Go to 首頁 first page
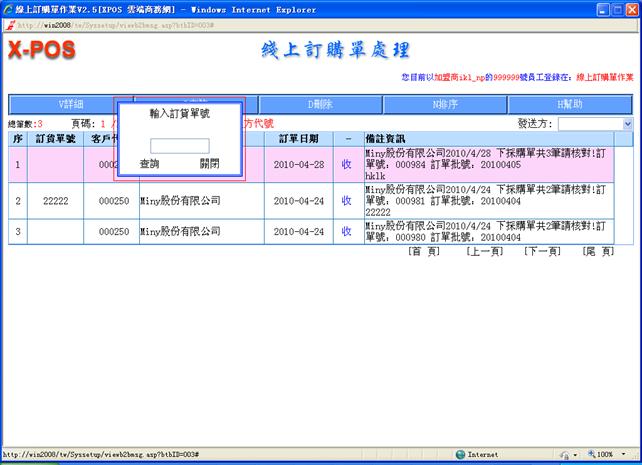The height and width of the screenshot is (465, 642). point(424,252)
